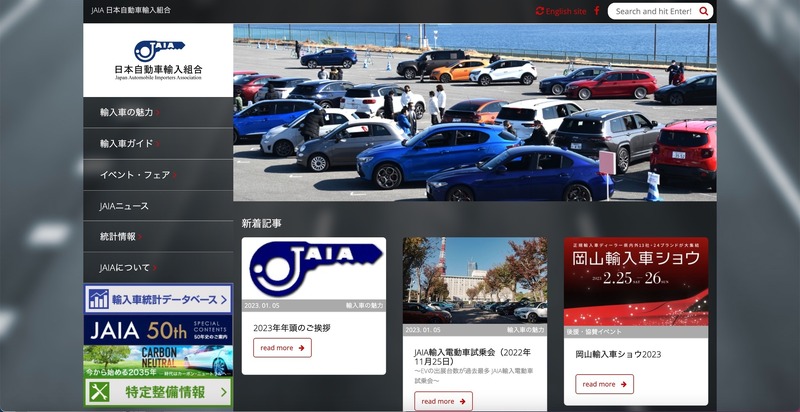The width and height of the screenshot is (800, 412).
Task: Open the JAIA 50th special contents banner
Action: [158, 329]
